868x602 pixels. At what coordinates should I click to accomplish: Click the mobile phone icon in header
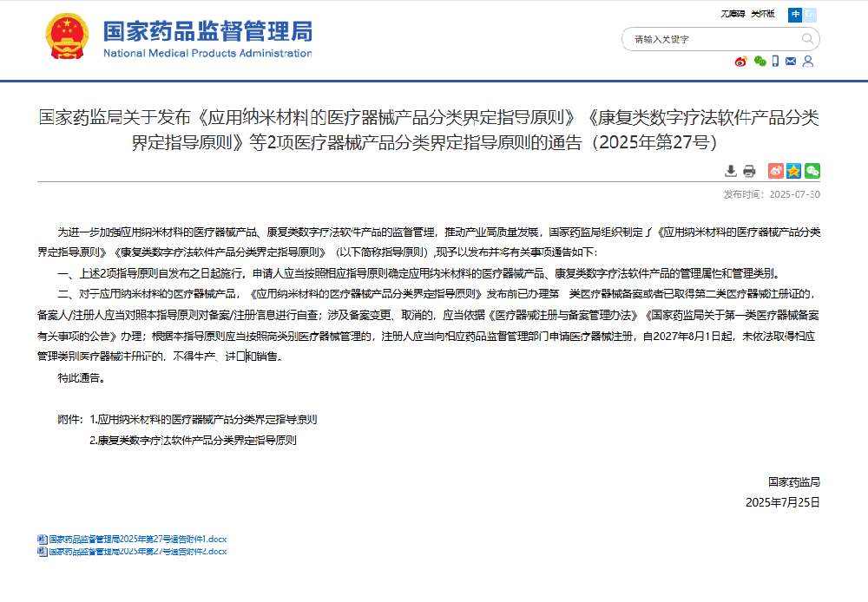click(776, 62)
